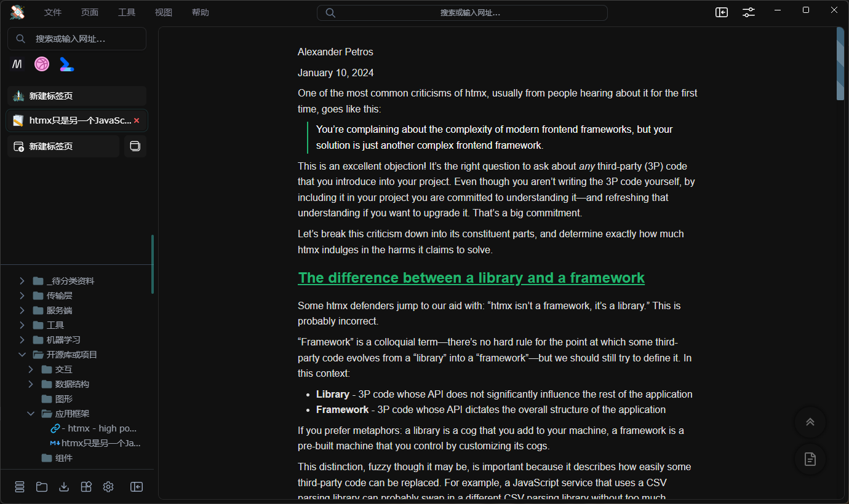Click the rocket favicon of first 新建标签页 tab

pos(18,96)
